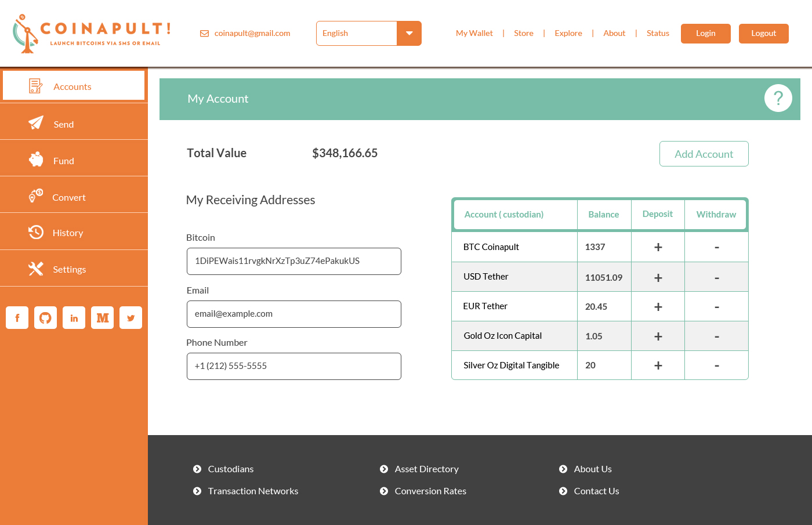Click the Settings tools icon
Viewport: 812px width, 525px height.
point(36,269)
